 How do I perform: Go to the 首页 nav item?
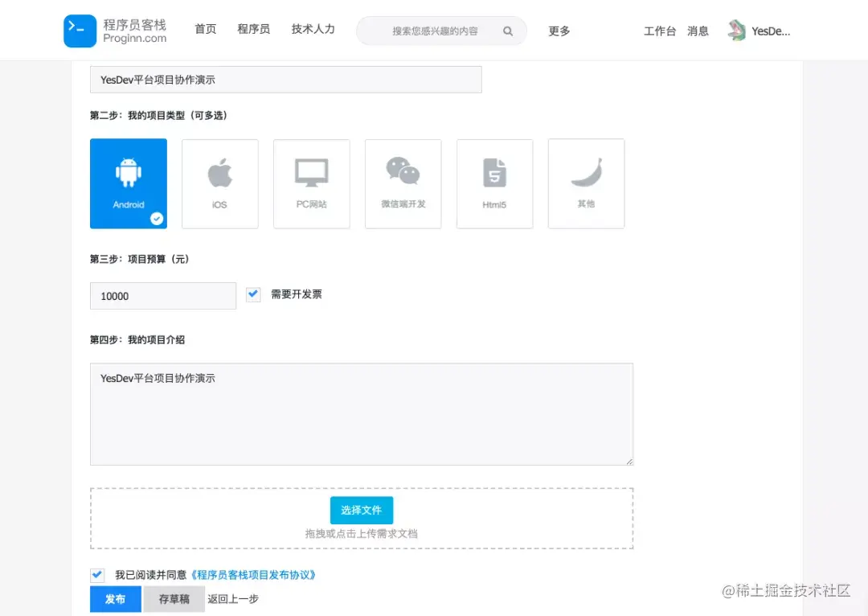[205, 29]
